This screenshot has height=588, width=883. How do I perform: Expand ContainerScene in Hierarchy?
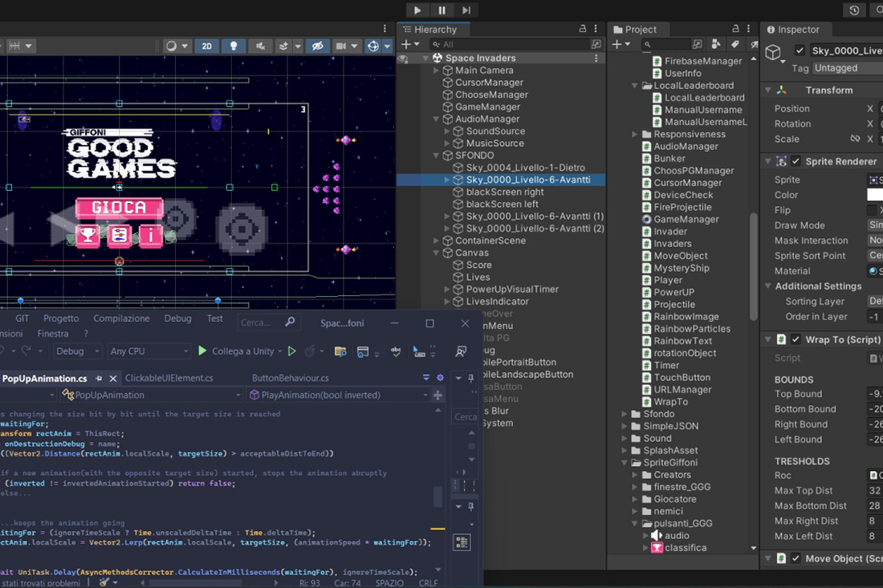[436, 241]
